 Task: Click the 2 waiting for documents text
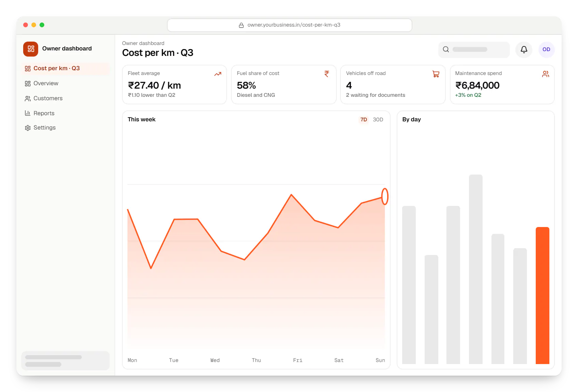click(376, 95)
